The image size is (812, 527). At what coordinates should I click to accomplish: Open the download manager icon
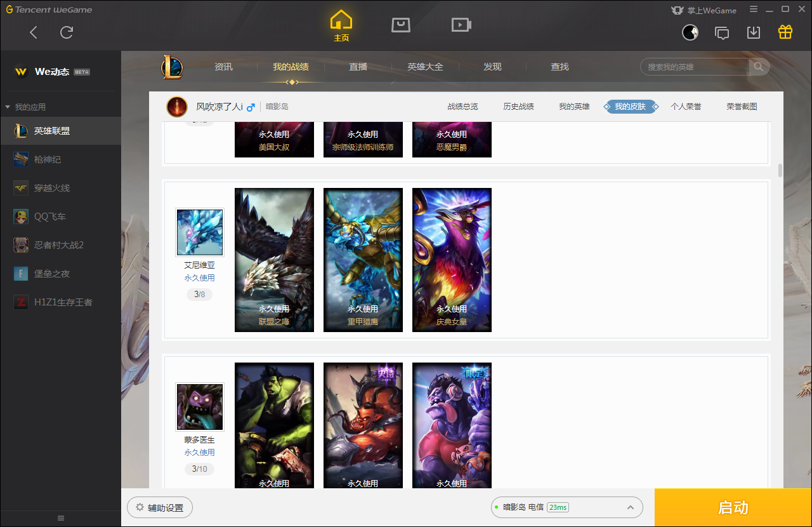coord(754,32)
